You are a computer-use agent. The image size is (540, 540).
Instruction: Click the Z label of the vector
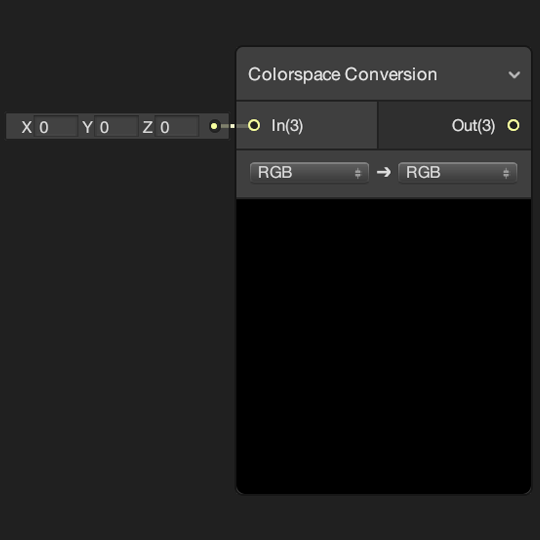[148, 127]
